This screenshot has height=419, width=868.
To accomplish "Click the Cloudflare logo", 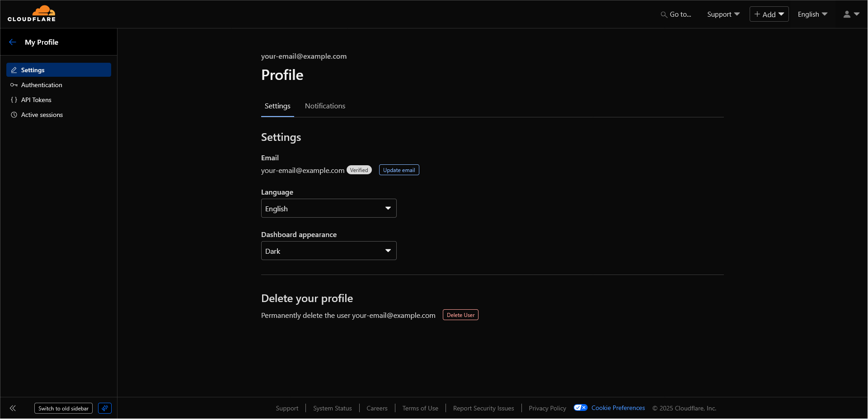I will tap(32, 14).
